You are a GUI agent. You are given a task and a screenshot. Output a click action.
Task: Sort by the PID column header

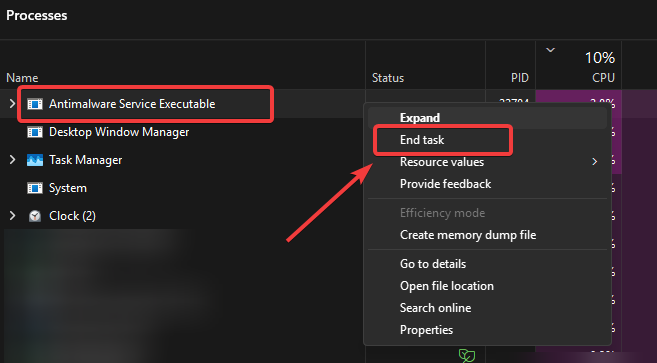[x=520, y=78]
